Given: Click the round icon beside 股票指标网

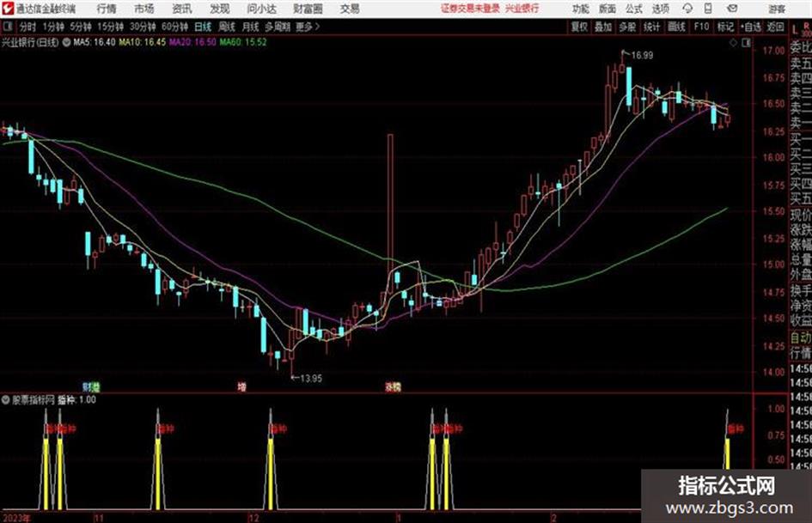Looking at the screenshot, I should (x=6, y=399).
